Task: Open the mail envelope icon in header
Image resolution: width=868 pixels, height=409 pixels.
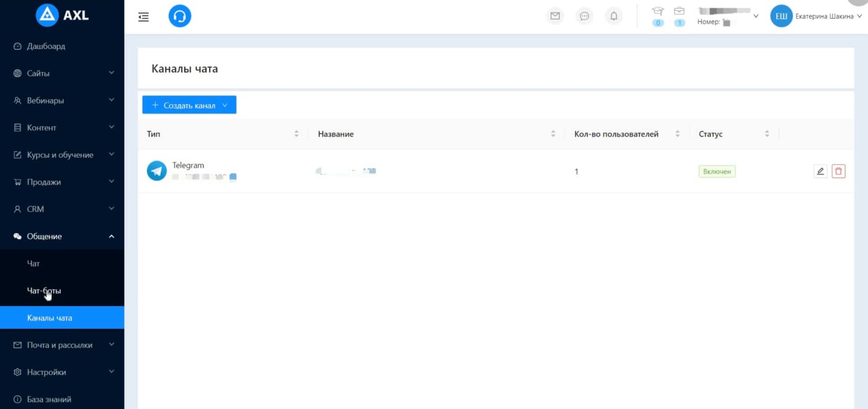Action: [555, 17]
